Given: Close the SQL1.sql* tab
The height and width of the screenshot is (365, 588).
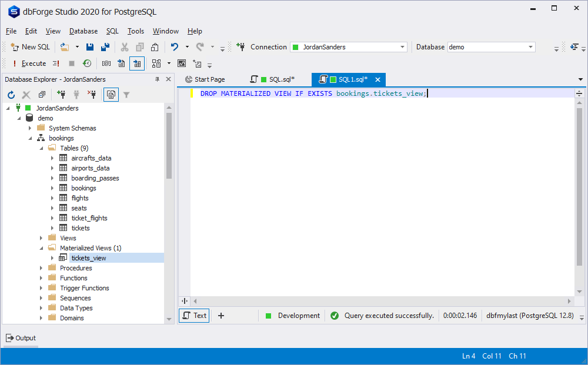Looking at the screenshot, I should (377, 79).
